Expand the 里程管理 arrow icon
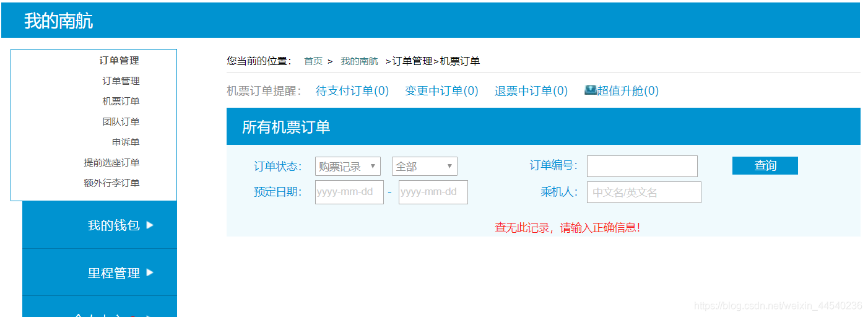The image size is (868, 317). tap(150, 272)
